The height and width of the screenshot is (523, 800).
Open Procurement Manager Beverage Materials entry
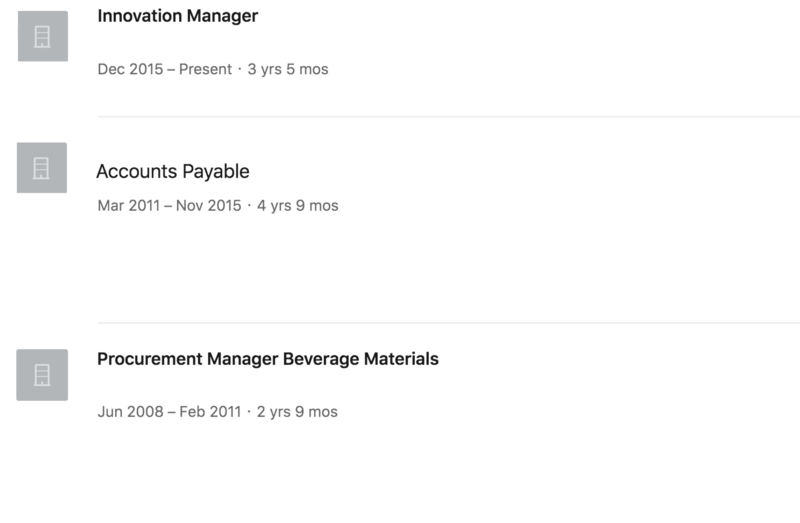[x=267, y=359]
